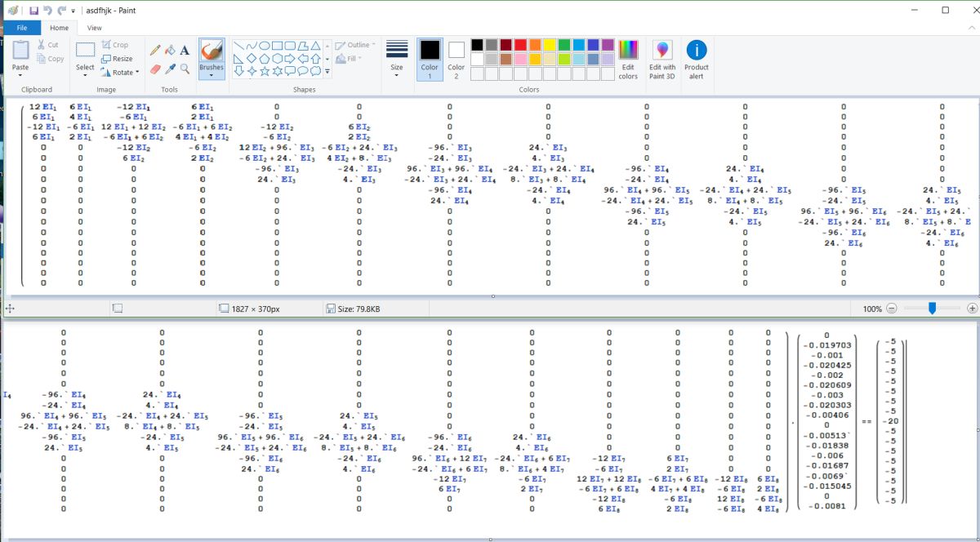Click the Redo arrow in title bar
Viewport: 980px width, 542px height.
[61, 11]
